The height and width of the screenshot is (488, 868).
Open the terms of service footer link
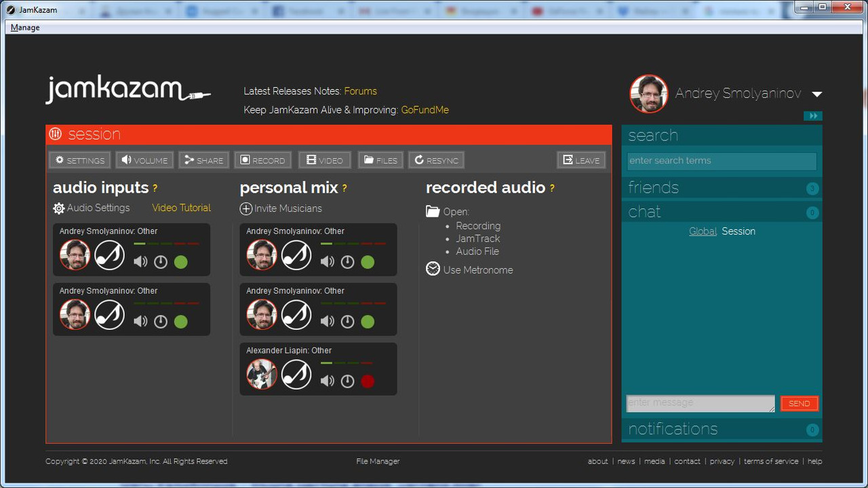[771, 462]
